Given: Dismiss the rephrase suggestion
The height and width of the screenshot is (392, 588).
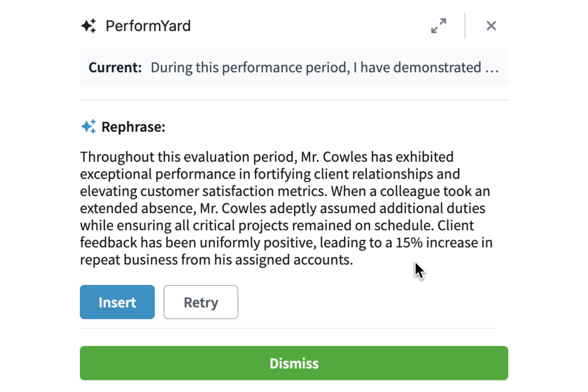Looking at the screenshot, I should coord(294,363).
